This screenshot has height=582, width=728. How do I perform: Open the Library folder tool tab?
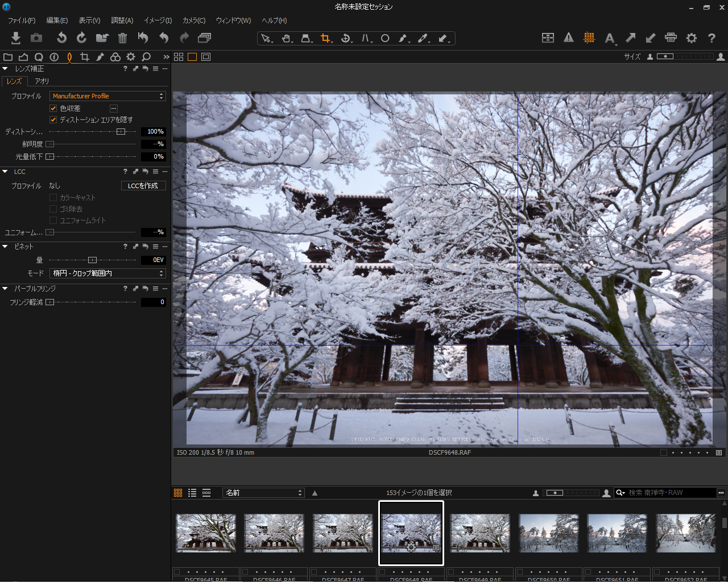pyautogui.click(x=8, y=57)
